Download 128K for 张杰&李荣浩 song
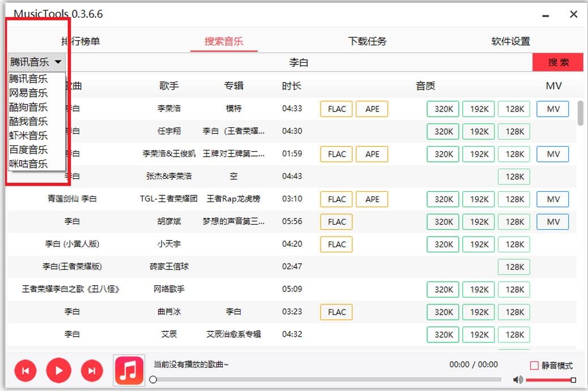Image resolution: width=588 pixels, height=391 pixels. pyautogui.click(x=514, y=177)
